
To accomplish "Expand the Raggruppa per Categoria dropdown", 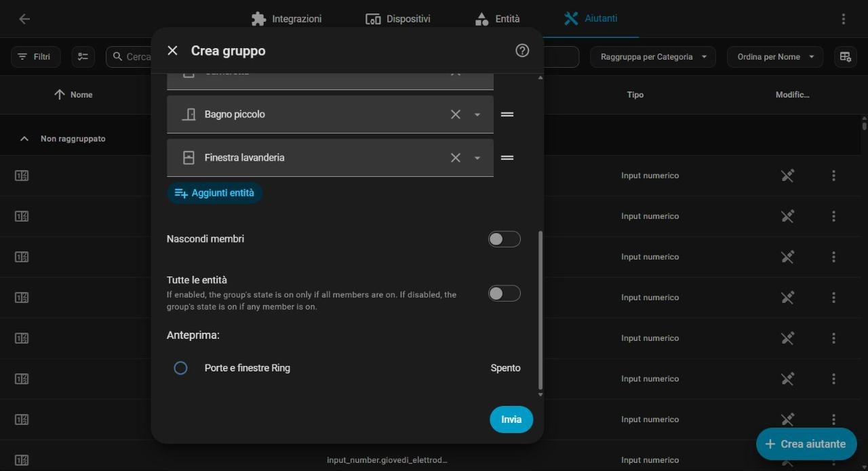I will point(653,57).
